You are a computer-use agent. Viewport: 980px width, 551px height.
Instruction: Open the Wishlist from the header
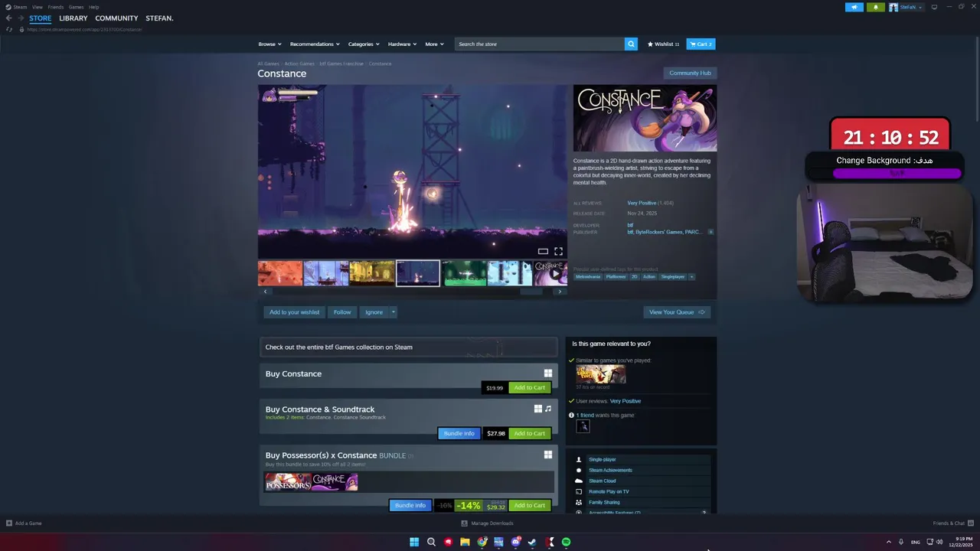point(663,44)
